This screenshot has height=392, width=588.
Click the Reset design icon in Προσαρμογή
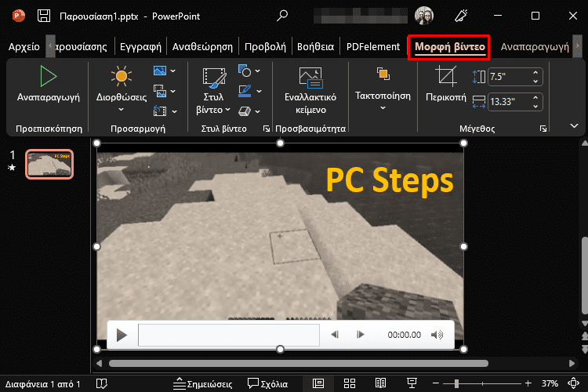coord(160,111)
